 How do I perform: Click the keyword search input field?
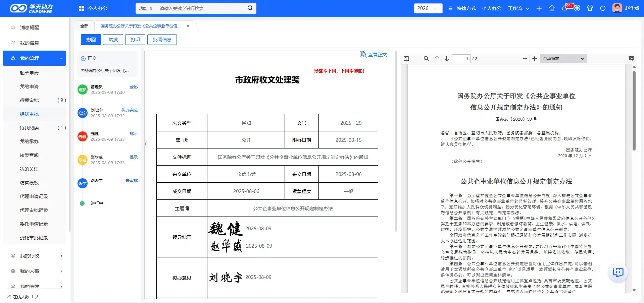tap(201, 8)
